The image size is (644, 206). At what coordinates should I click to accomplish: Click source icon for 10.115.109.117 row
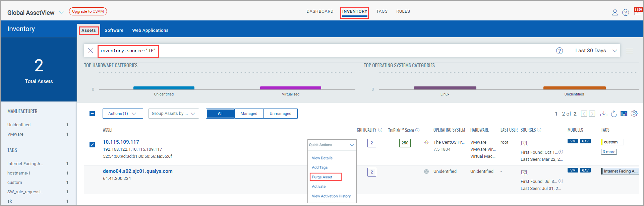(x=524, y=144)
